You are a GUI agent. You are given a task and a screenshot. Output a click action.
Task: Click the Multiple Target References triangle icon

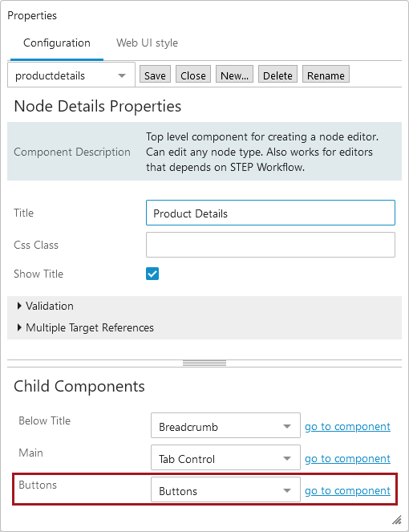pos(19,327)
